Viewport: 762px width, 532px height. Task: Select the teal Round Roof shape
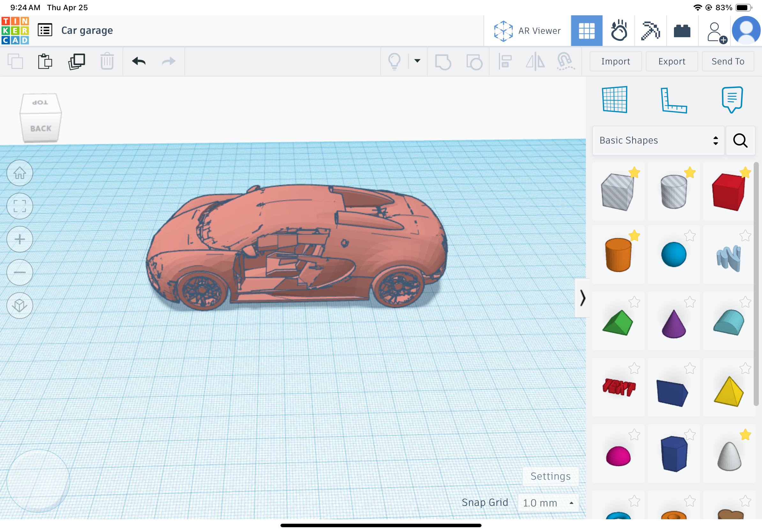pos(728,322)
